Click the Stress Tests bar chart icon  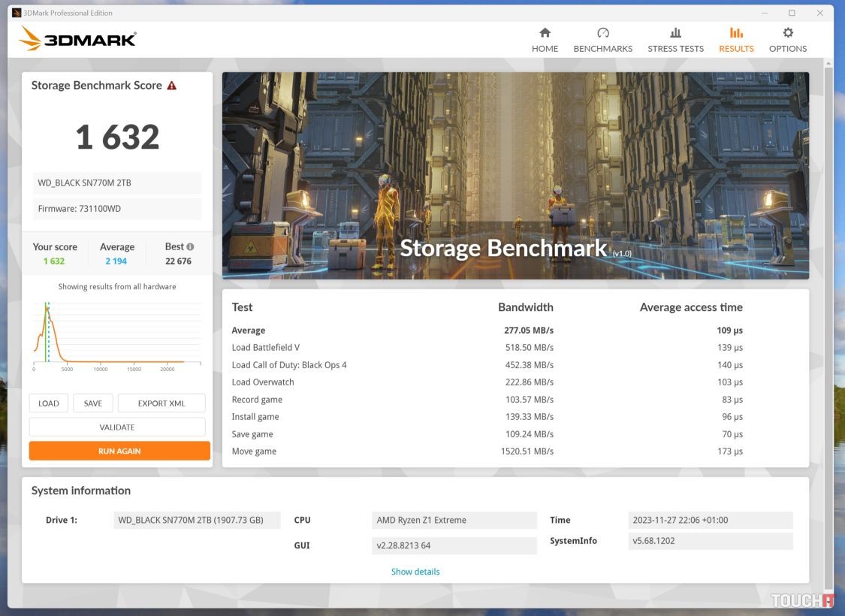click(x=675, y=33)
